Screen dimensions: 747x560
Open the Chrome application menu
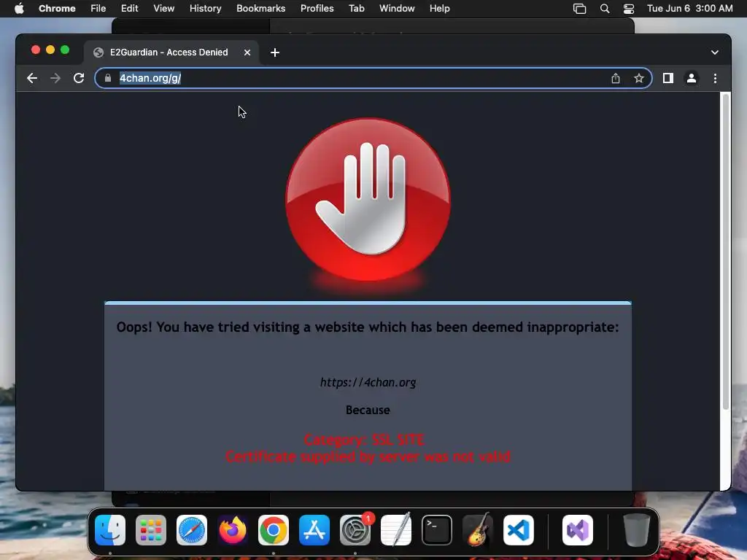57,9
